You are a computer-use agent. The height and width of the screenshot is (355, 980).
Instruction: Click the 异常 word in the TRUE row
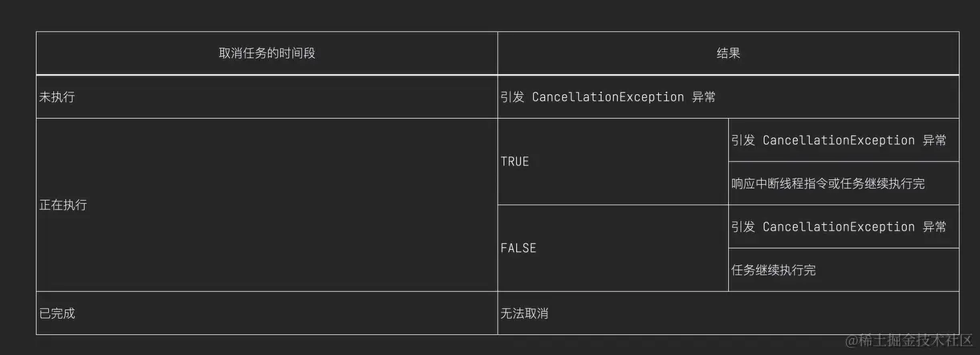[934, 141]
